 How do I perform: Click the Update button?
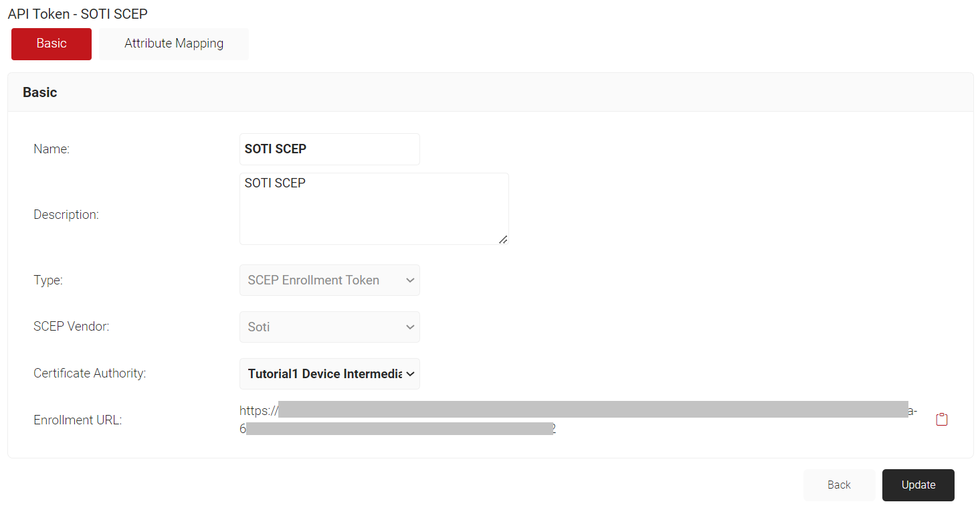click(x=918, y=485)
